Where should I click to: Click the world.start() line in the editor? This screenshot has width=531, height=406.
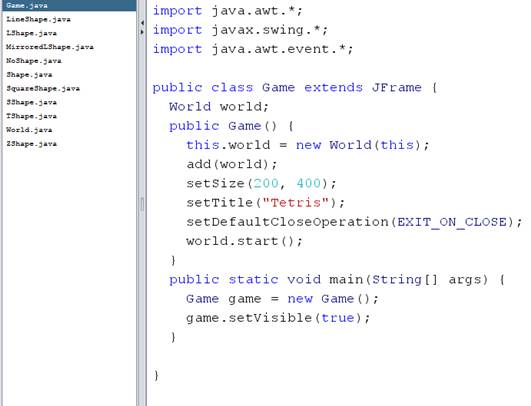tap(244, 241)
